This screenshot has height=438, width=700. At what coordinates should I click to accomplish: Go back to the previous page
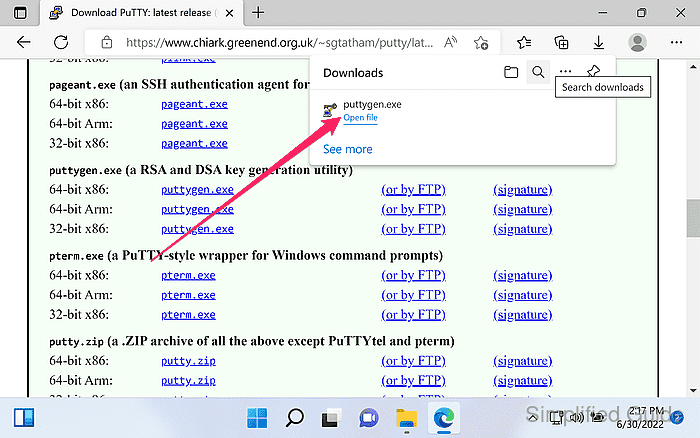point(24,42)
